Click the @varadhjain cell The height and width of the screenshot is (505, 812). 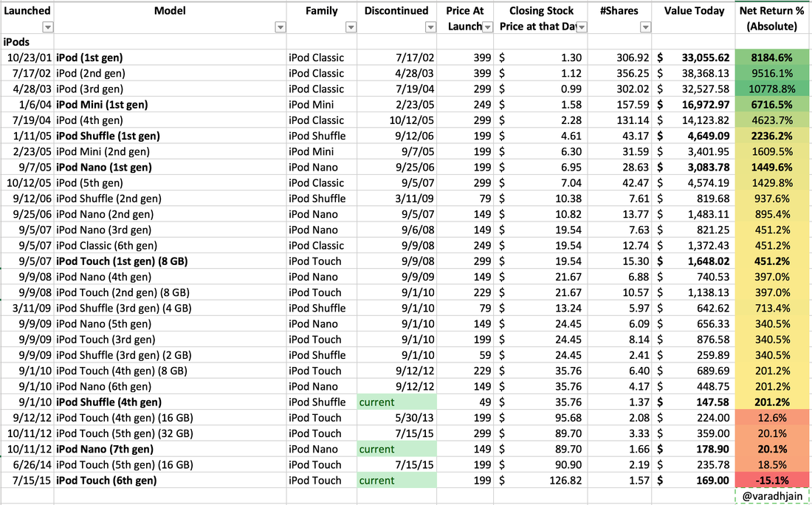[x=772, y=496]
